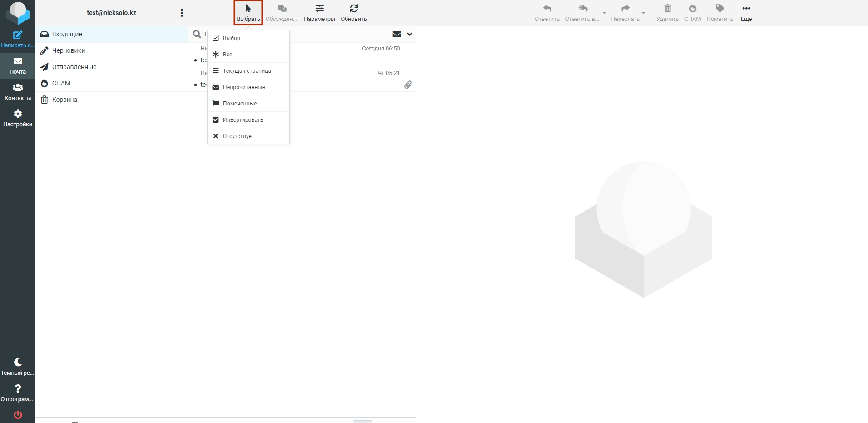Viewport: 868px width, 423px height.
Task: Choose Выбор in the selection menu
Action: click(x=248, y=38)
